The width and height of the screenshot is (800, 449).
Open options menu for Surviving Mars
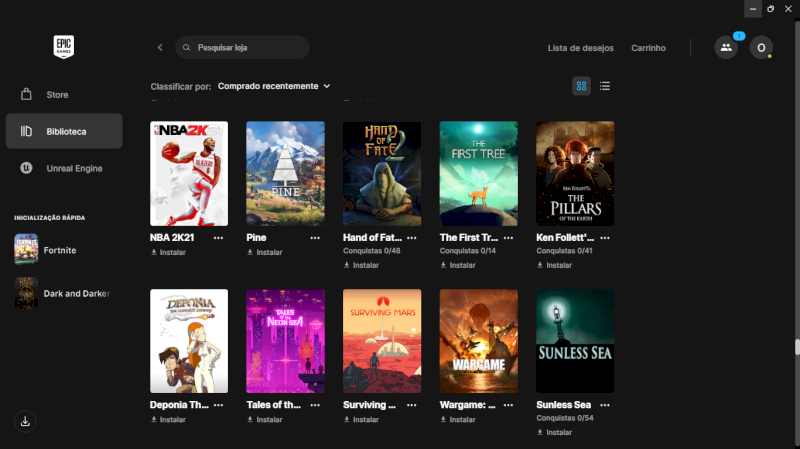pyautogui.click(x=412, y=405)
